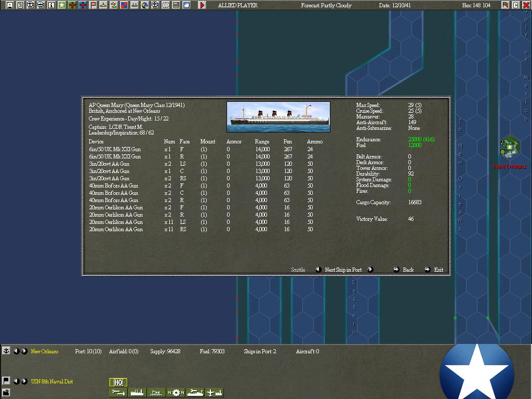Screen dimensions: 532x399
Task: Go to previous HQ left of USN 8th Naval Dist
Action: coord(16,381)
